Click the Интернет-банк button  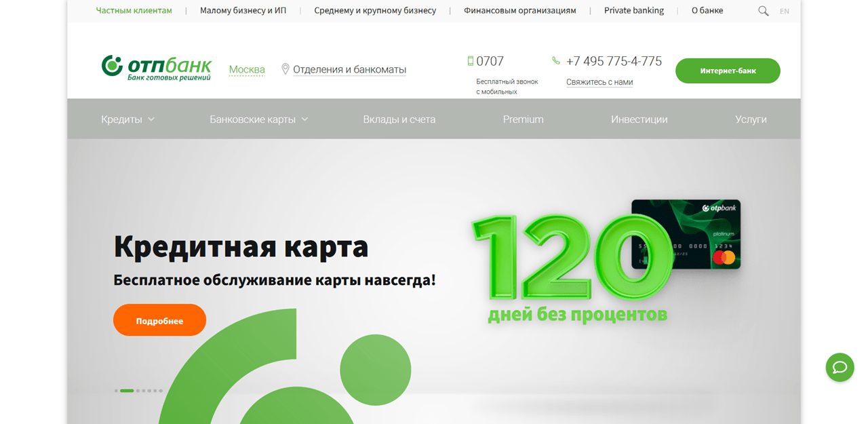coord(728,71)
